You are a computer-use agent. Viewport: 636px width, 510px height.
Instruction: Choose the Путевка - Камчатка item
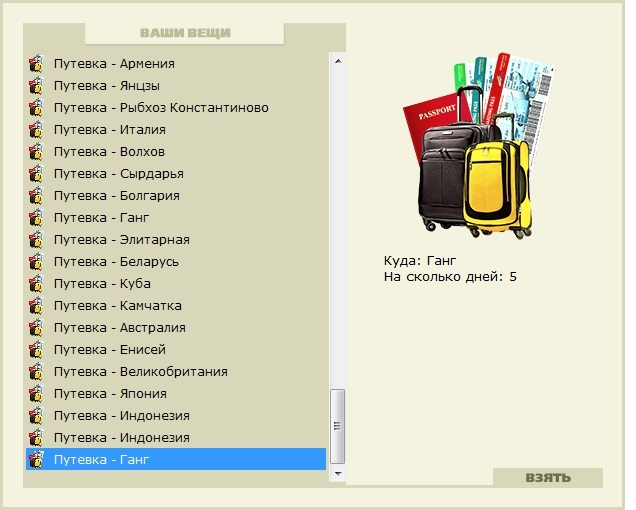tap(176, 305)
